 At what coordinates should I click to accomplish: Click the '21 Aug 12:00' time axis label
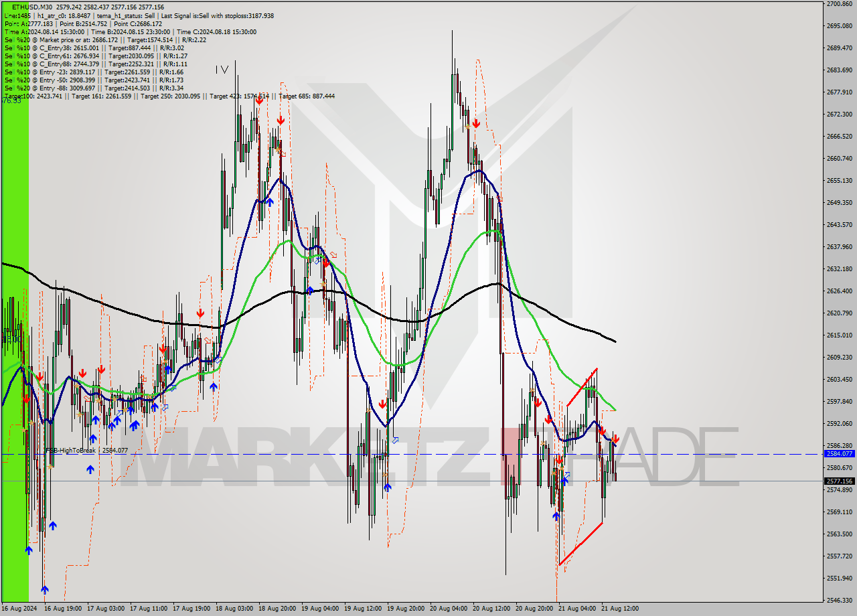pyautogui.click(x=620, y=609)
